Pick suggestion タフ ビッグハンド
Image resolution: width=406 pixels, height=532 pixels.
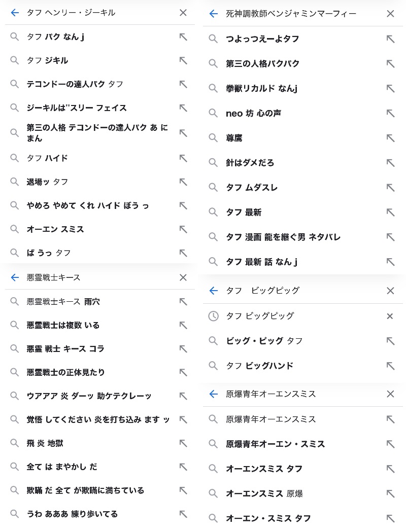tap(259, 366)
